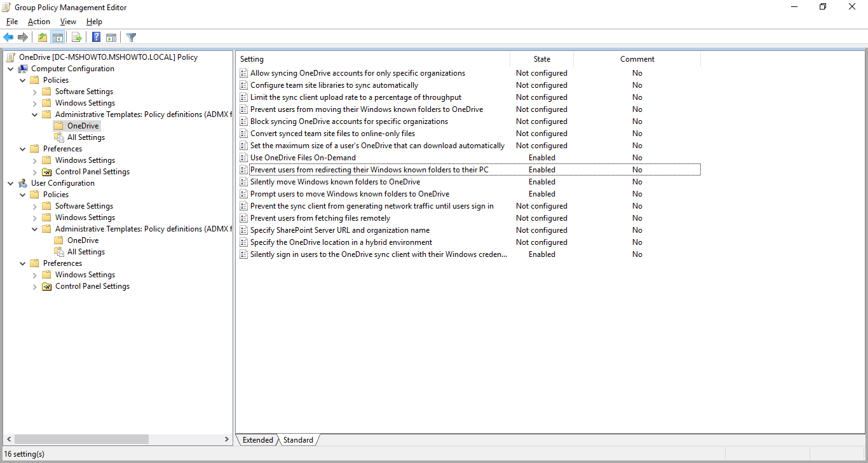Click the OneDrive policy root scroll icon
Image resolution: width=868 pixels, height=463 pixels.
tap(11, 57)
